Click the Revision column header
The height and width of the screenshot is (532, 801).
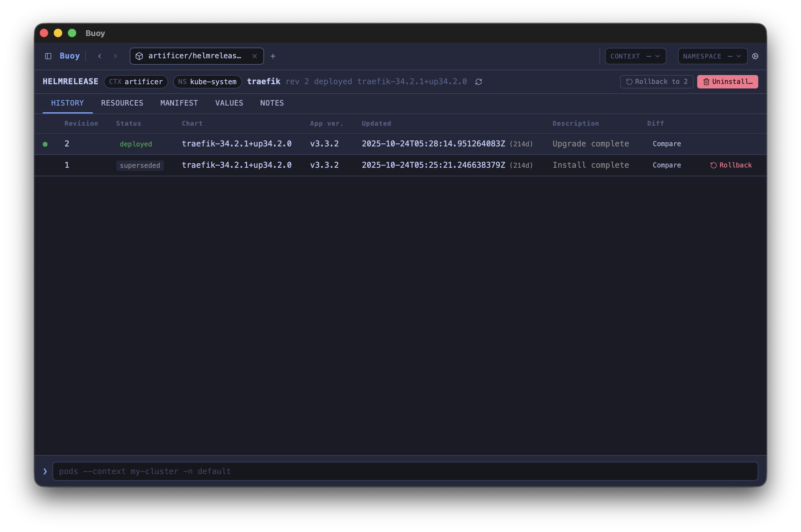pyautogui.click(x=81, y=124)
